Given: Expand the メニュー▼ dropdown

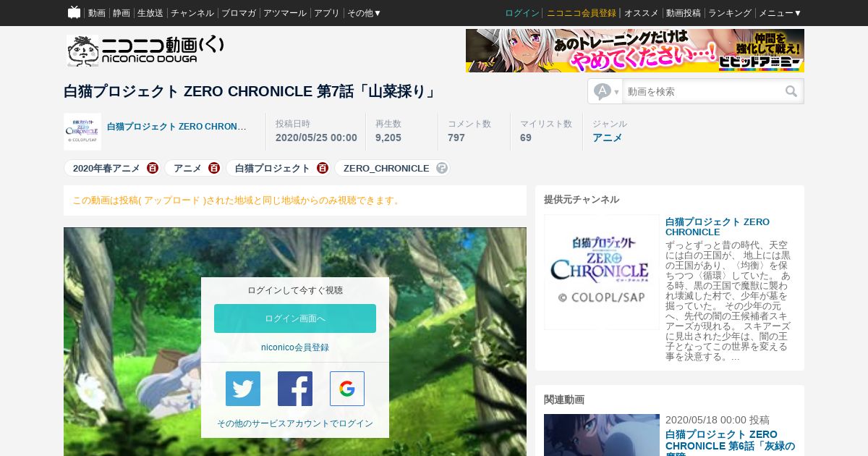Looking at the screenshot, I should (x=780, y=13).
